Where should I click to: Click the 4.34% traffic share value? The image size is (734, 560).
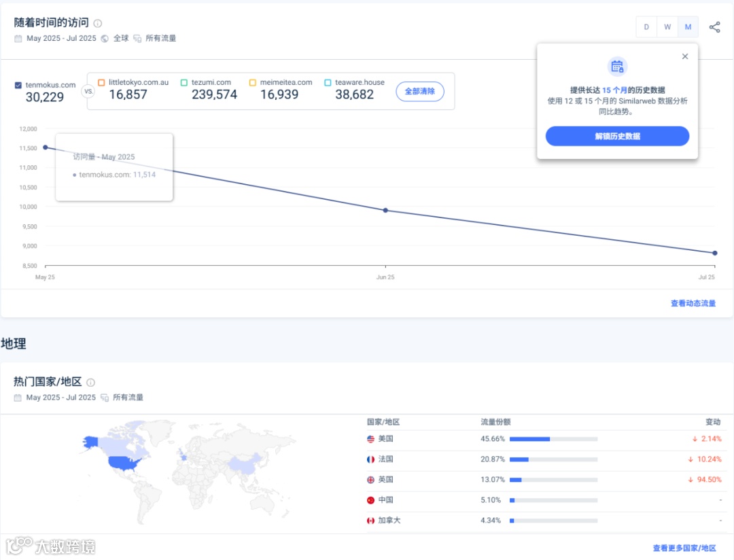[x=491, y=521]
